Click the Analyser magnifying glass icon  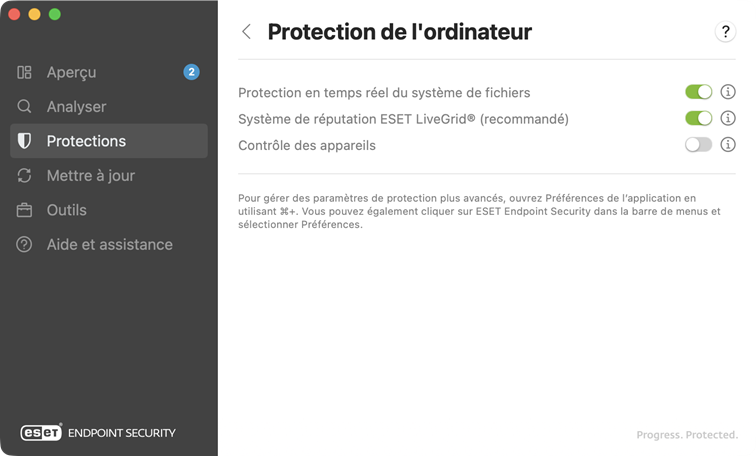click(25, 107)
